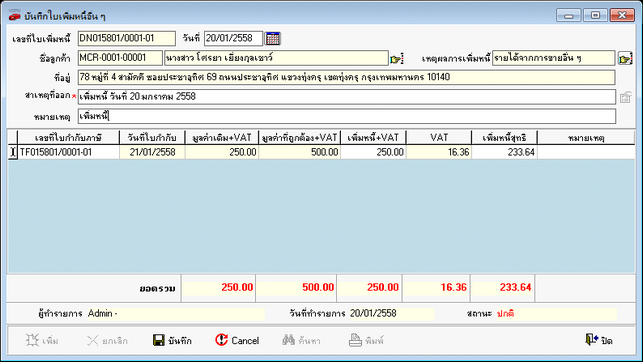Screen dimensions: 643x362
Task: Minimize the debit note window
Action: pos(568,16)
